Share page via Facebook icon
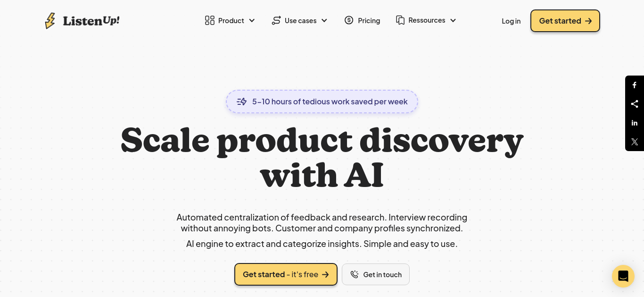This screenshot has height=297, width=644. click(635, 85)
